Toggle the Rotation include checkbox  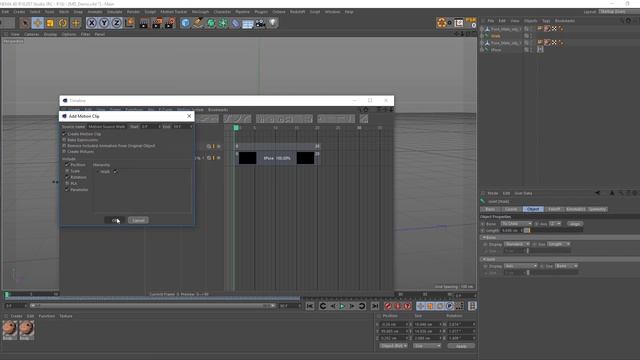pos(67,177)
